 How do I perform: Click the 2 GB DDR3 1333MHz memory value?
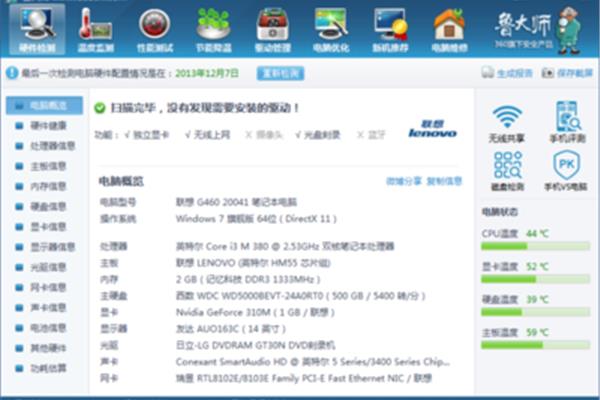248,279
